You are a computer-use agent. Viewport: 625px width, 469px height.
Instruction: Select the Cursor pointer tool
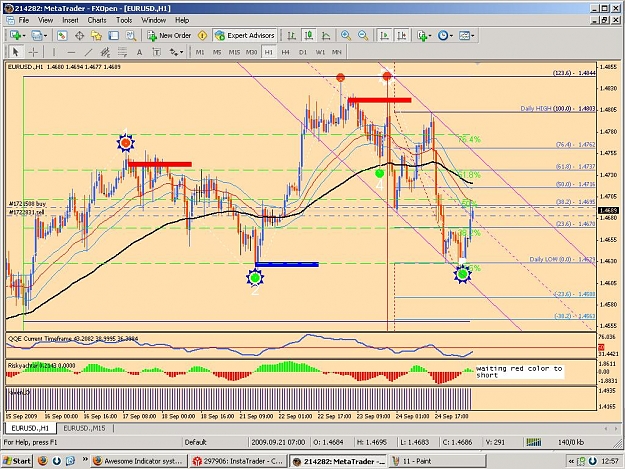pyautogui.click(x=16, y=52)
